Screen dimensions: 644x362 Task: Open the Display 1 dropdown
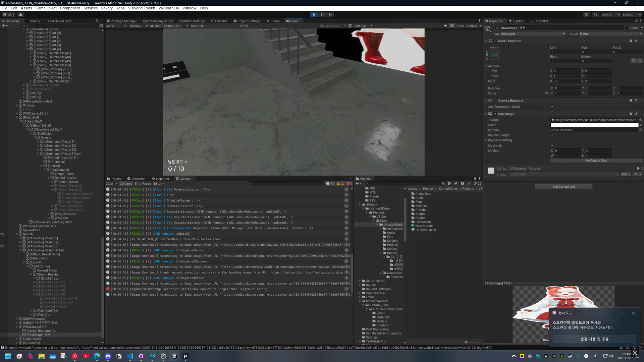[x=139, y=26]
